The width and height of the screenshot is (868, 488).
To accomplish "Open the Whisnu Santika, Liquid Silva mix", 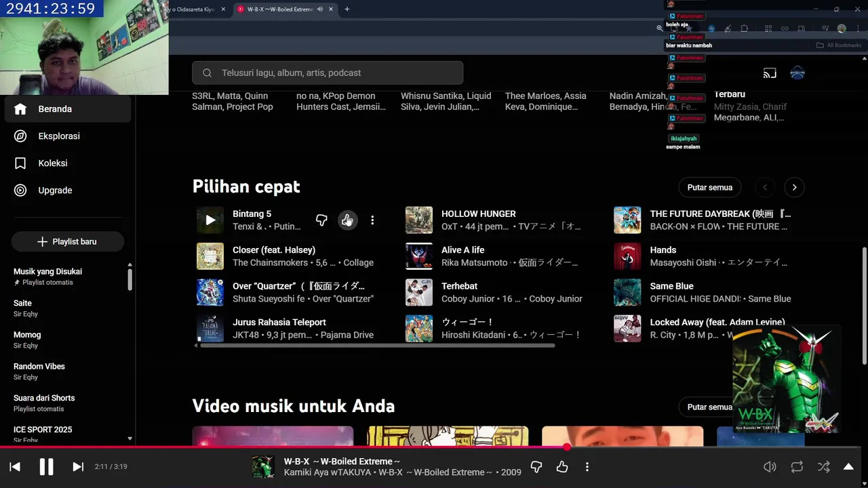I will point(446,102).
